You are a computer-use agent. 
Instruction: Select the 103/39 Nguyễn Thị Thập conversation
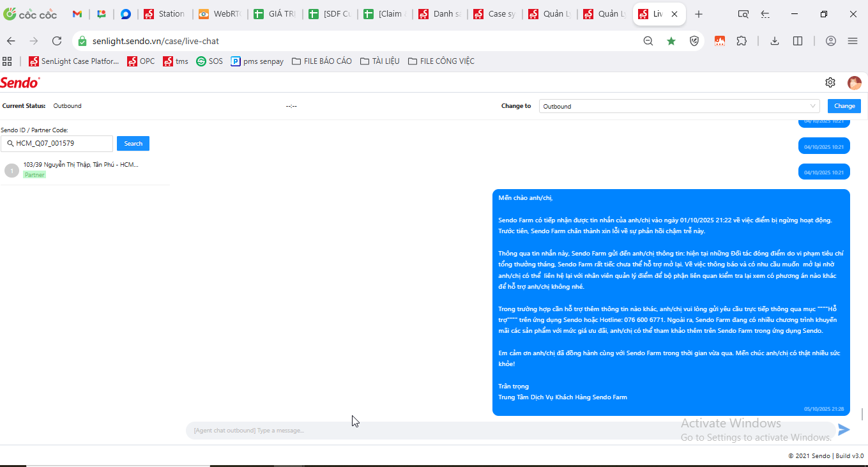84,170
